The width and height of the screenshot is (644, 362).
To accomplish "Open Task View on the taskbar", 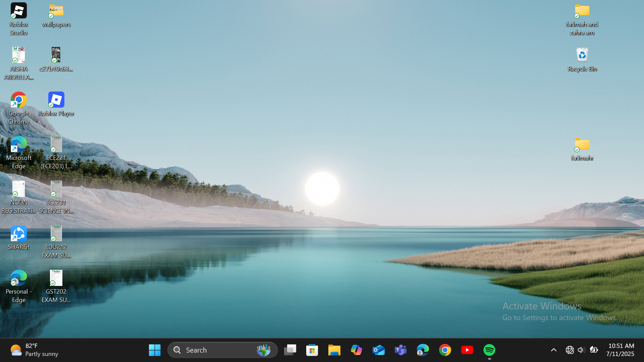I will click(x=290, y=350).
